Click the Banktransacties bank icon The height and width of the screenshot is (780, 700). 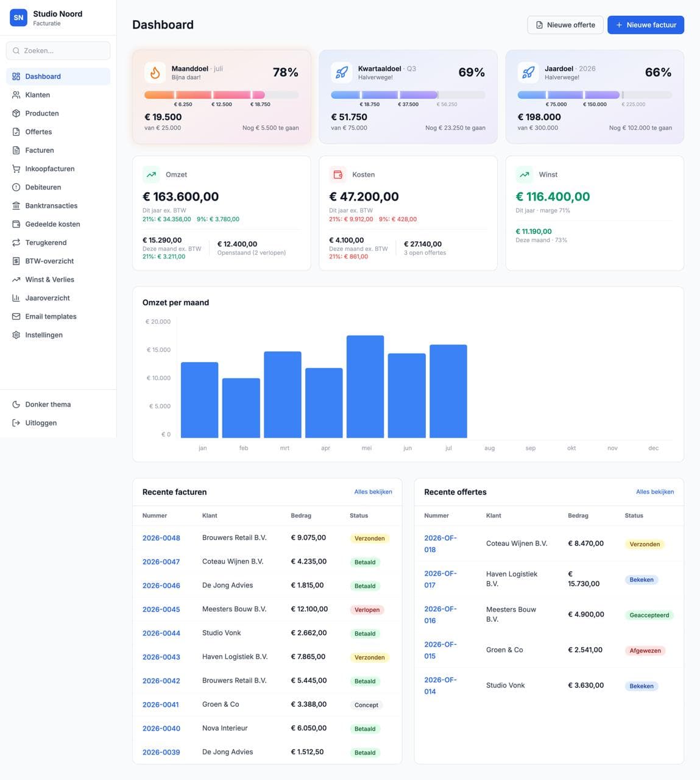[x=16, y=206]
